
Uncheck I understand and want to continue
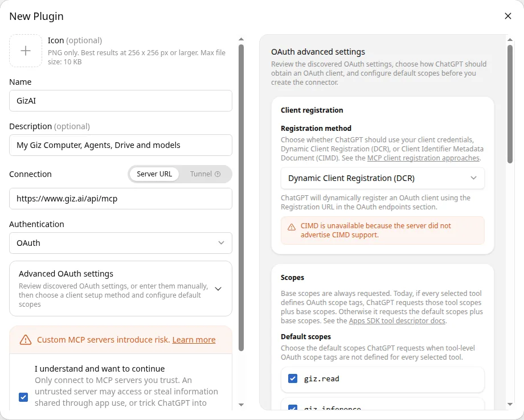point(23,397)
